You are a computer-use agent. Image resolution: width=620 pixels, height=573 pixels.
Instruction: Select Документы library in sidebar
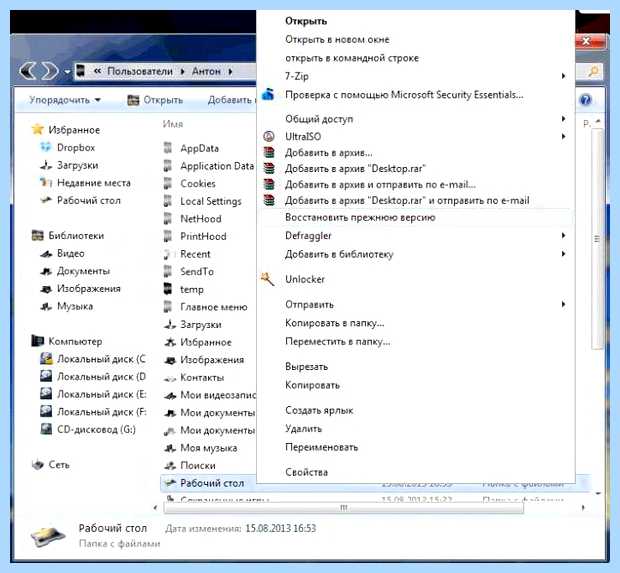click(83, 271)
